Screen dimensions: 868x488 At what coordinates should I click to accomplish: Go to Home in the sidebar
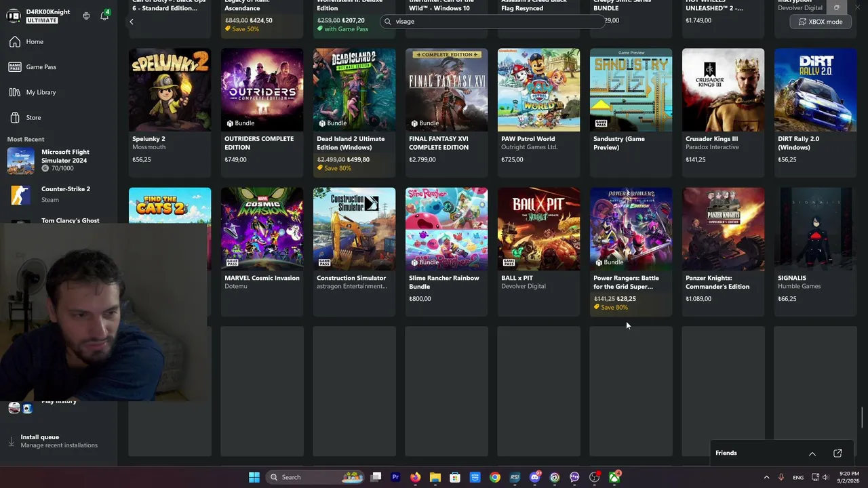click(x=58, y=42)
